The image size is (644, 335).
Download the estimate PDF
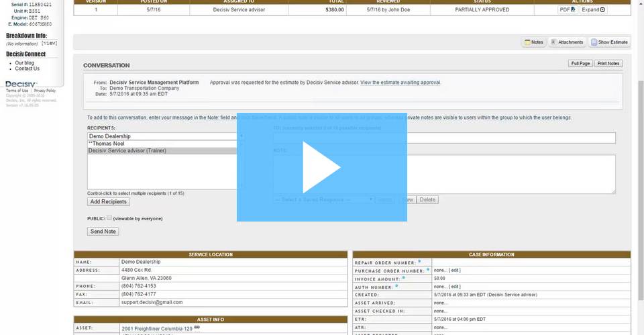(x=568, y=9)
